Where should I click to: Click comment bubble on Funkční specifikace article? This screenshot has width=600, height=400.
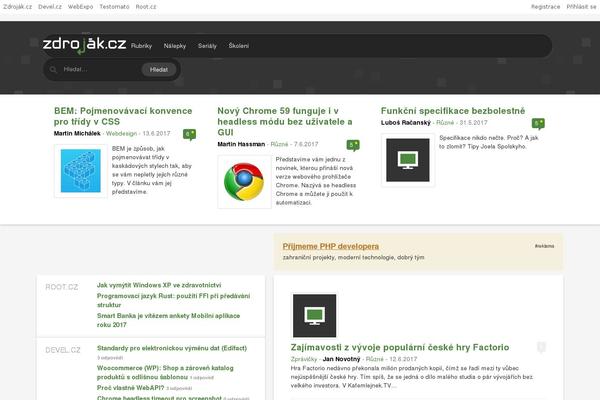tap(538, 123)
